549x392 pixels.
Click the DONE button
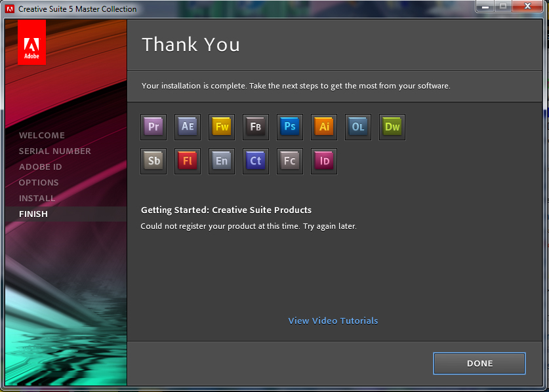[479, 363]
